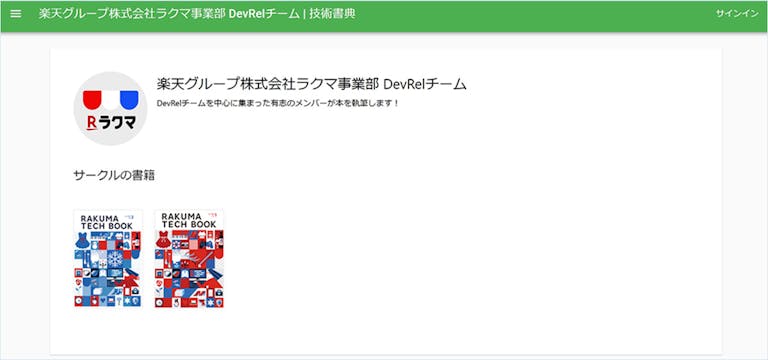Open the blue RAKUMA TECH BOOK cover

[108, 258]
